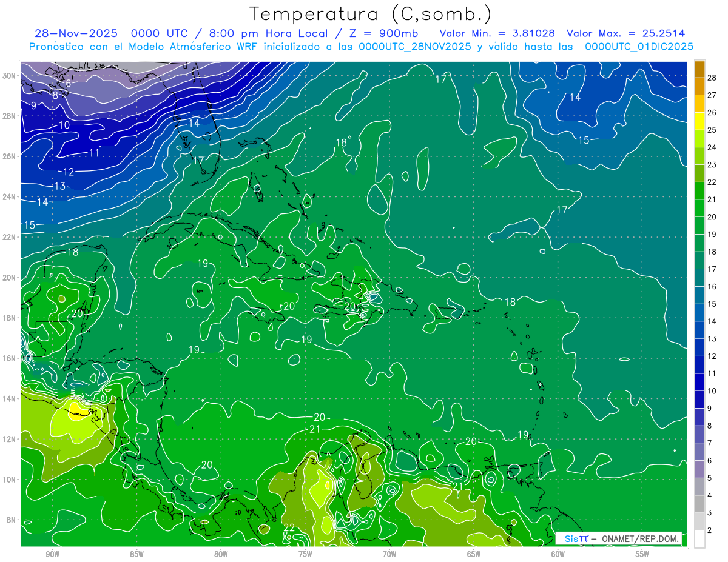Click the dark orange legend swatch above 28

(x=700, y=69)
